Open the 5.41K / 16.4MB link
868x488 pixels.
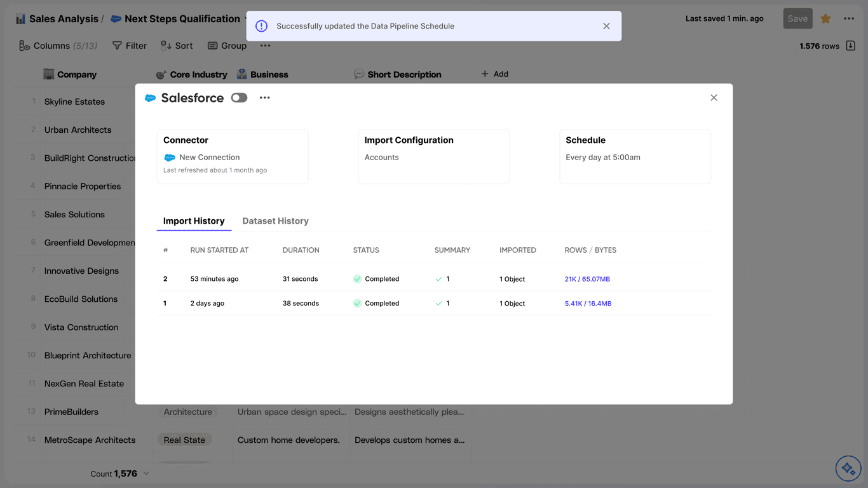[x=588, y=304]
